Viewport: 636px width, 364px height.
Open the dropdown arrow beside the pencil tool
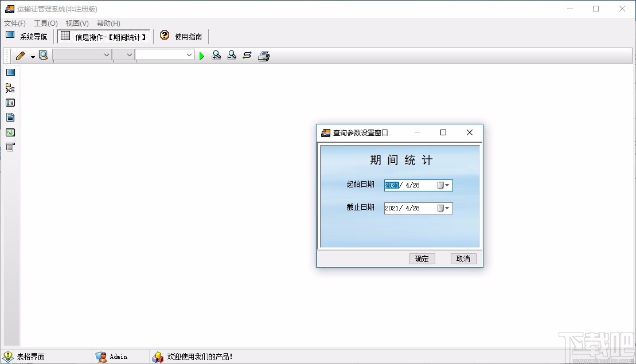click(x=32, y=55)
